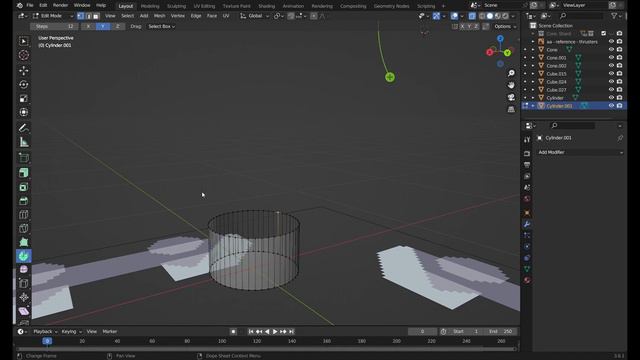Screen dimensions: 640x360
Task: Open the Render menu
Action: [x=60, y=5]
